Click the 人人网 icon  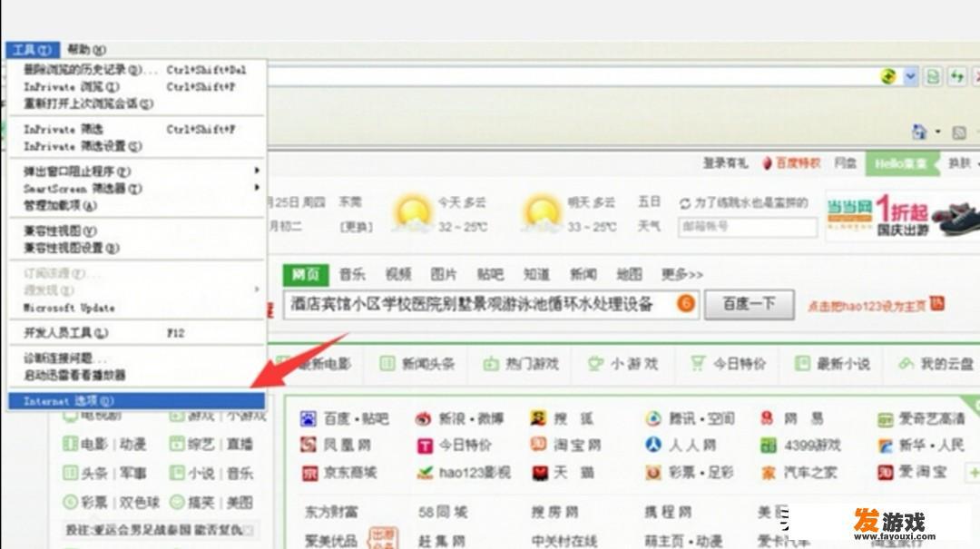[653, 445]
